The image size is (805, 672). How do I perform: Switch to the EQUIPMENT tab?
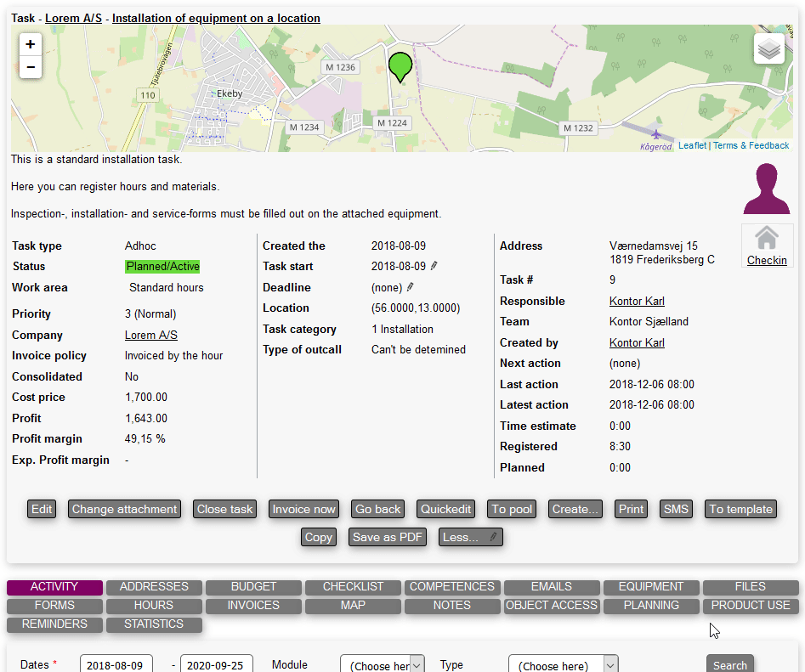[x=651, y=587]
